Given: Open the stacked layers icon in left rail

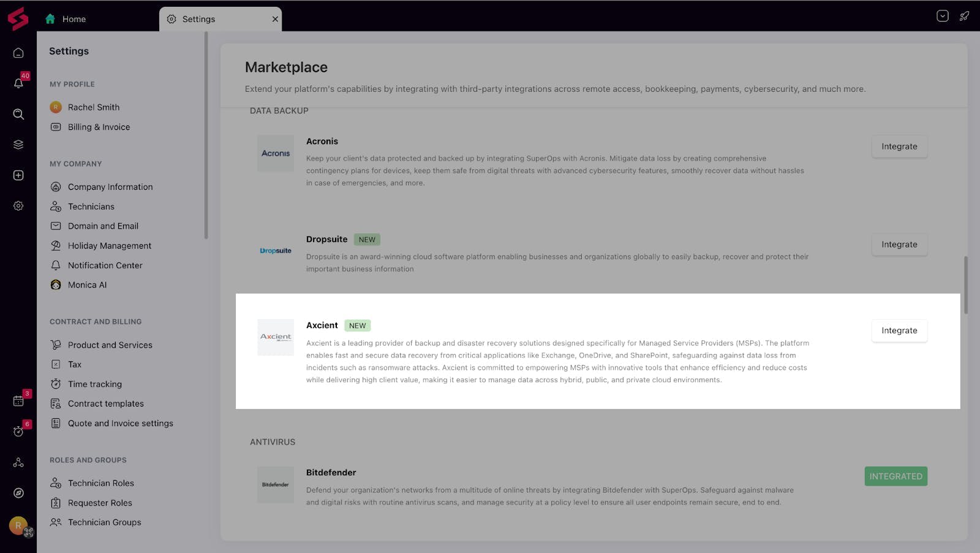Looking at the screenshot, I should coord(18,145).
